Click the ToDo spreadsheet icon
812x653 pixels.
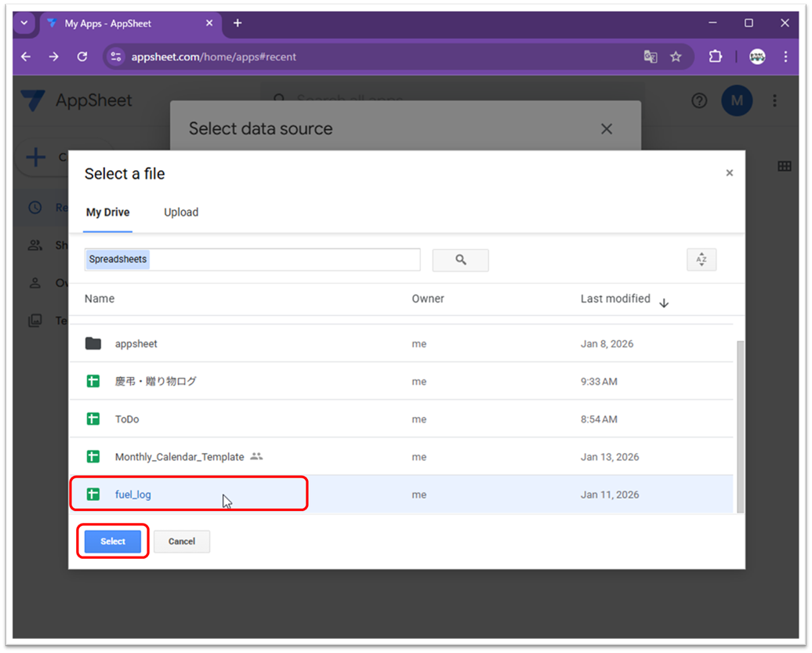pos(93,419)
